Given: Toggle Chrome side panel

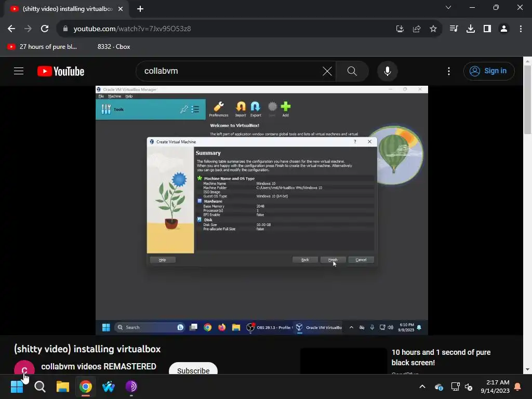Looking at the screenshot, I should click(487, 29).
